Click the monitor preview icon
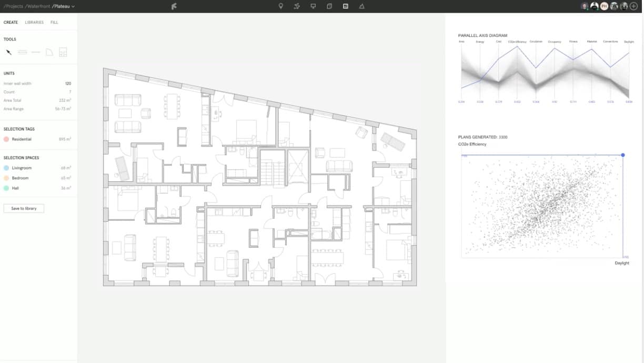Viewport: 644px width, 363px height. click(313, 6)
